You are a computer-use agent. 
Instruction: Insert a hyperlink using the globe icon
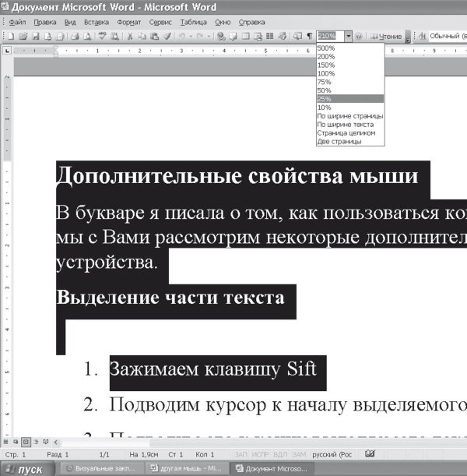pos(221,37)
